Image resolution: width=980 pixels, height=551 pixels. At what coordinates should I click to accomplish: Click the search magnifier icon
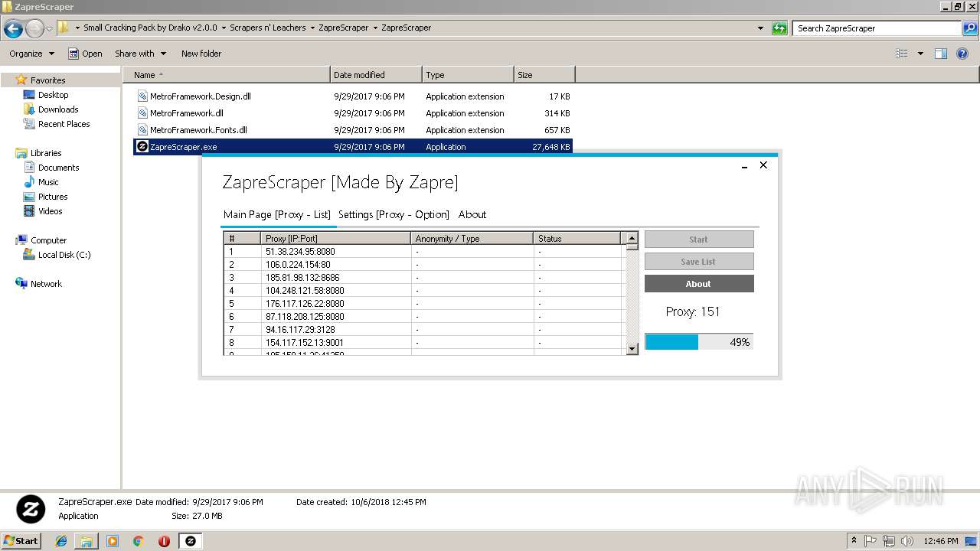coord(971,28)
